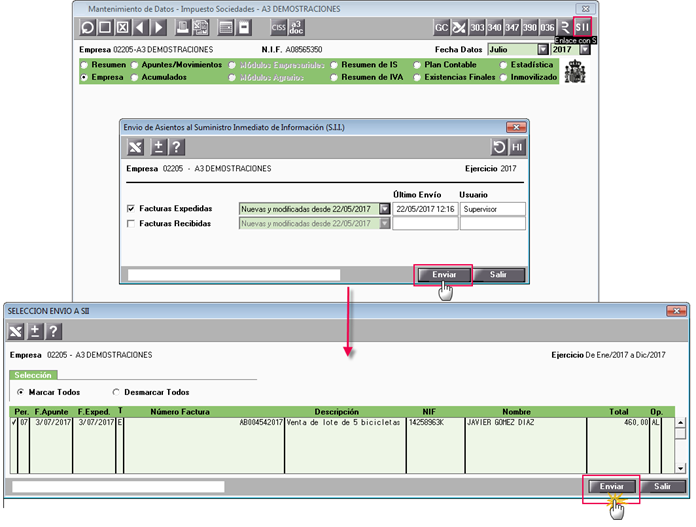Open the GC toolbar icon
This screenshot has height=527, width=696.
tap(441, 28)
